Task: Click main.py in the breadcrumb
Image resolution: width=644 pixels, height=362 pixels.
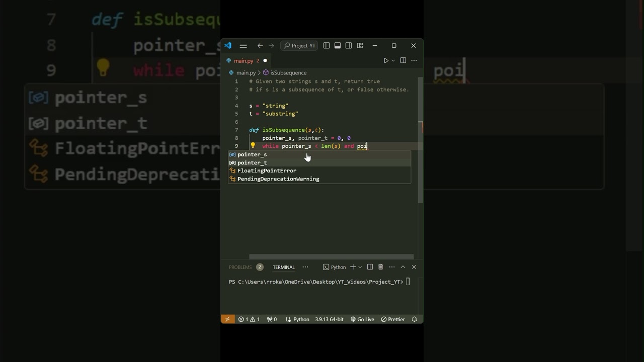Action: [x=246, y=73]
